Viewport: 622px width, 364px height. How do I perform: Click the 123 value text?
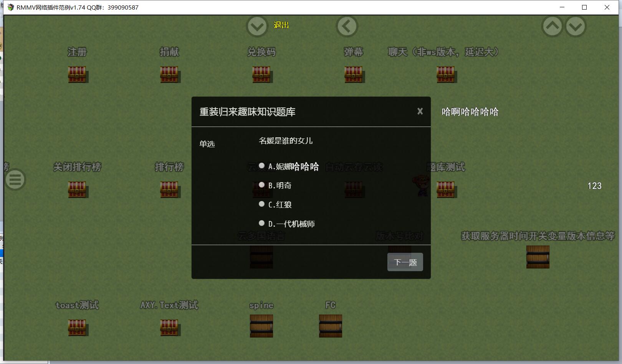(594, 186)
